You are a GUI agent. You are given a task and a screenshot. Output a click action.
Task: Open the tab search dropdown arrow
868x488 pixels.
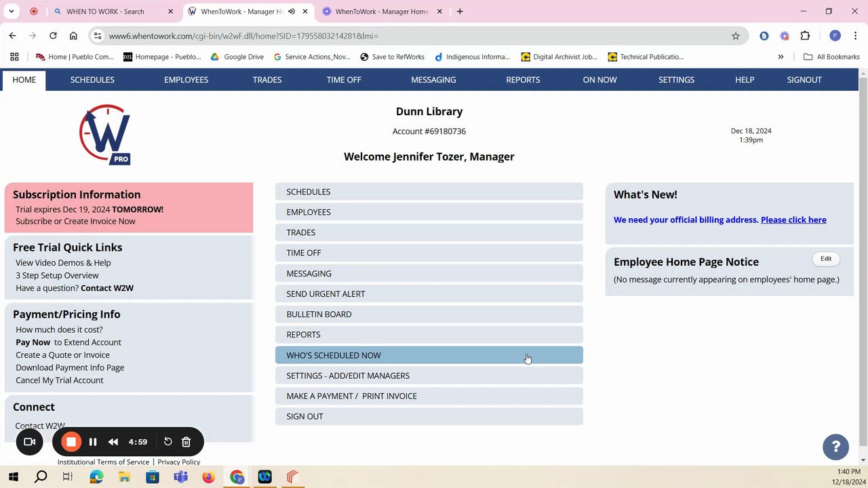click(12, 12)
